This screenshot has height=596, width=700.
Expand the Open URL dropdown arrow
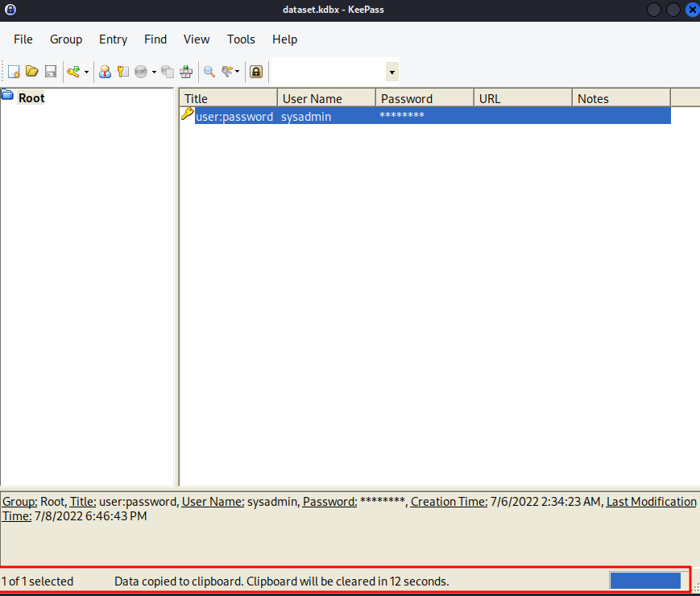(x=154, y=72)
